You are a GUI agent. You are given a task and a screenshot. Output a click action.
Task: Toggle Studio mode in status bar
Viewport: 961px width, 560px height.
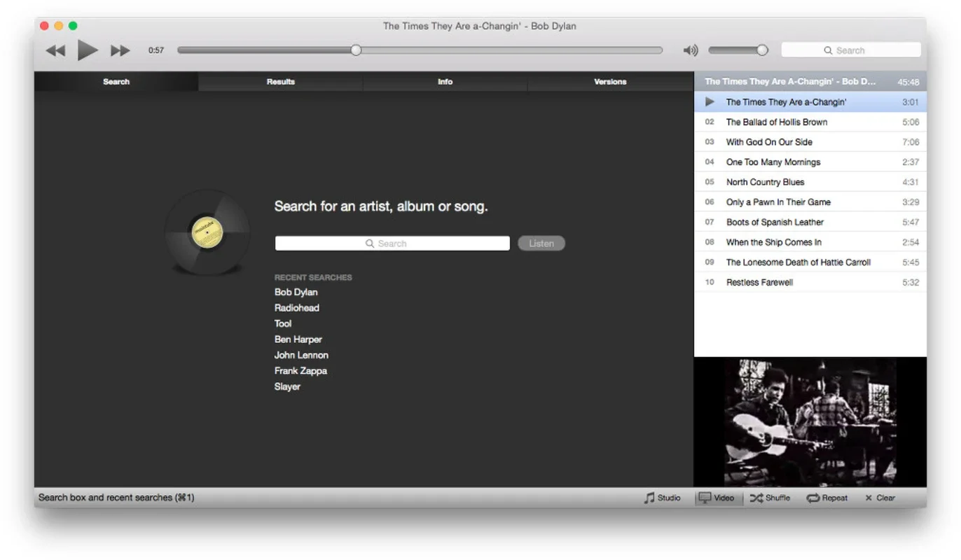pos(663,498)
